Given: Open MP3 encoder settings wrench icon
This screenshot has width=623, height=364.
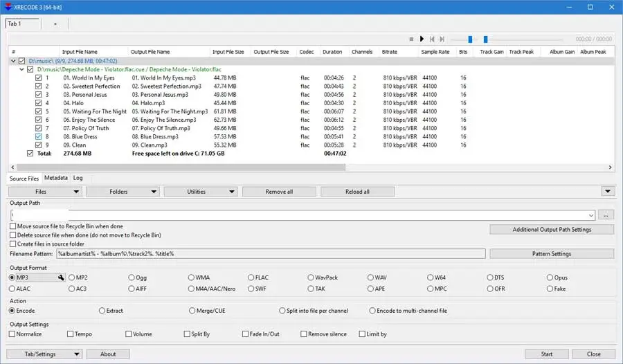Looking at the screenshot, I should (61, 277).
